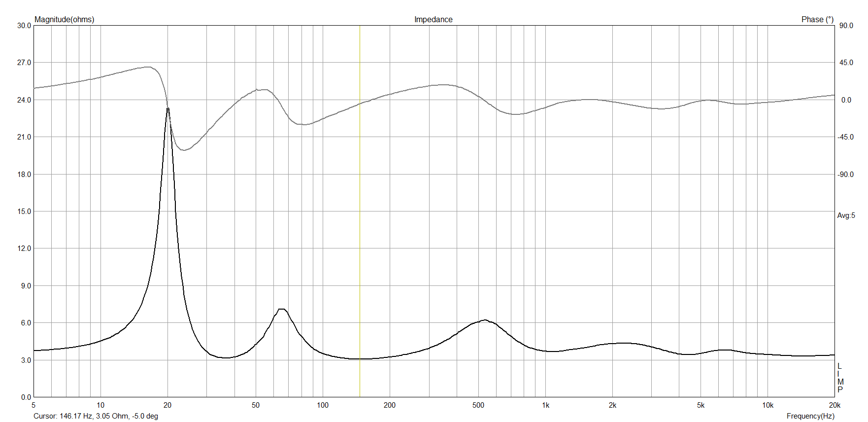The width and height of the screenshot is (868, 422).
Task: Click the impedance peak at 20 Hz
Action: point(168,108)
